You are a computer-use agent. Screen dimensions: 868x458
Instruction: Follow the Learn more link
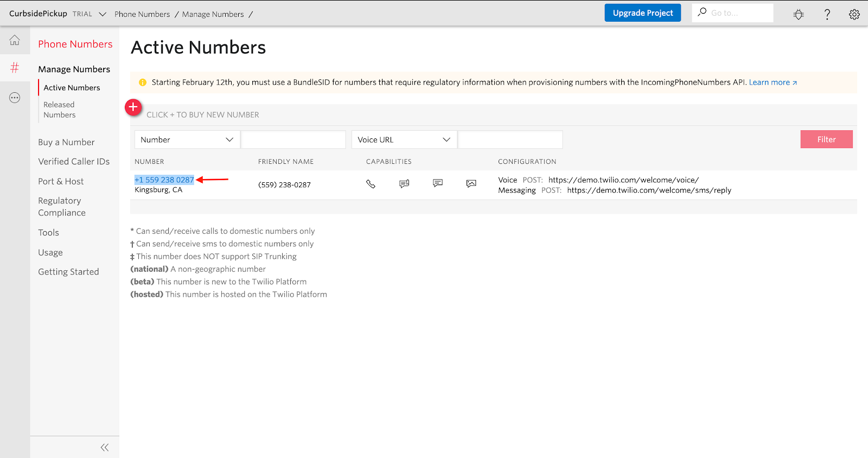[773, 82]
